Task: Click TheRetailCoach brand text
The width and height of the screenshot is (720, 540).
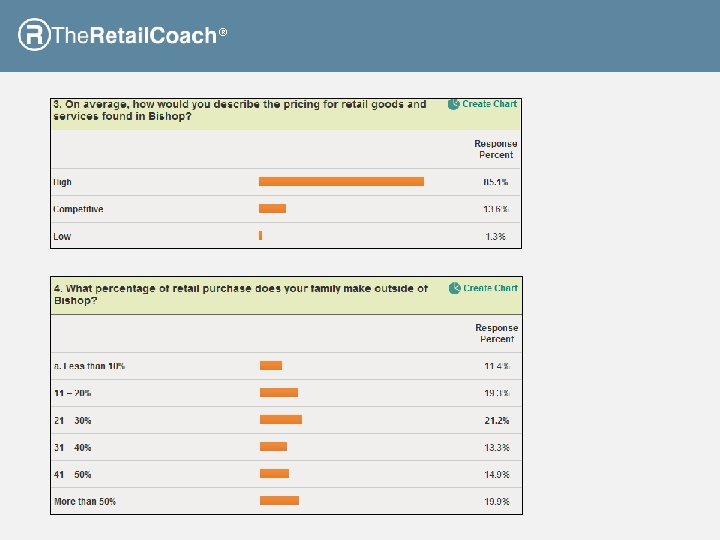Action: [x=134, y=36]
